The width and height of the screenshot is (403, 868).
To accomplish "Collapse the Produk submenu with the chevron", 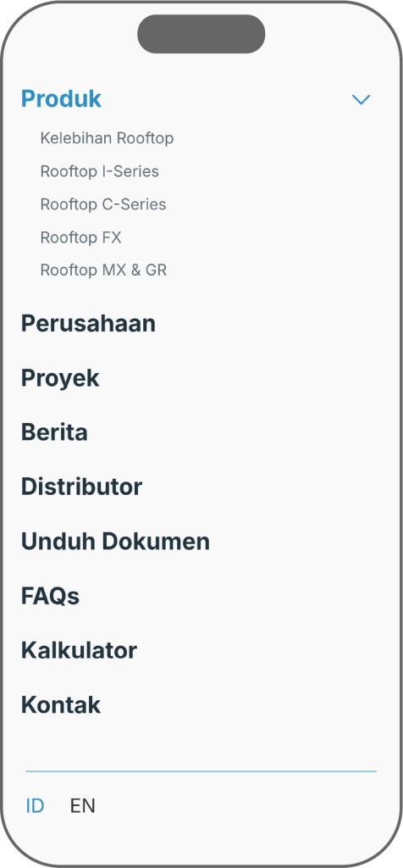I will pos(361,100).
